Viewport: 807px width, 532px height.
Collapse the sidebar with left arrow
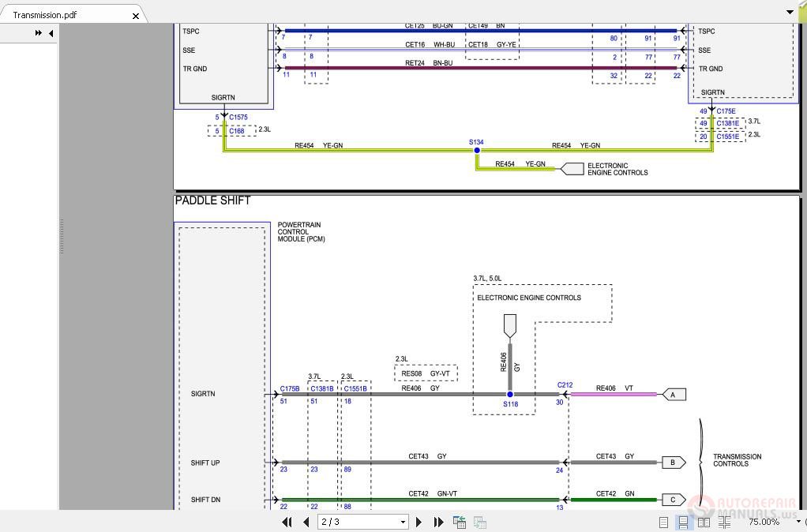[x=51, y=33]
